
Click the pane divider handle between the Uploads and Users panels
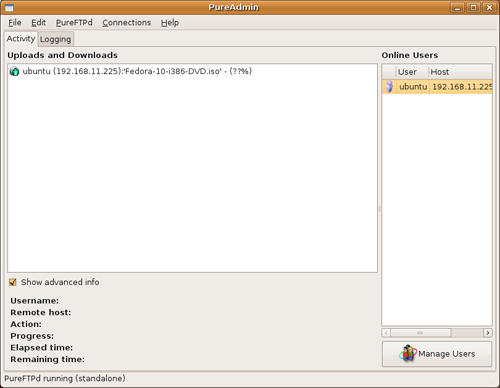coord(379,209)
